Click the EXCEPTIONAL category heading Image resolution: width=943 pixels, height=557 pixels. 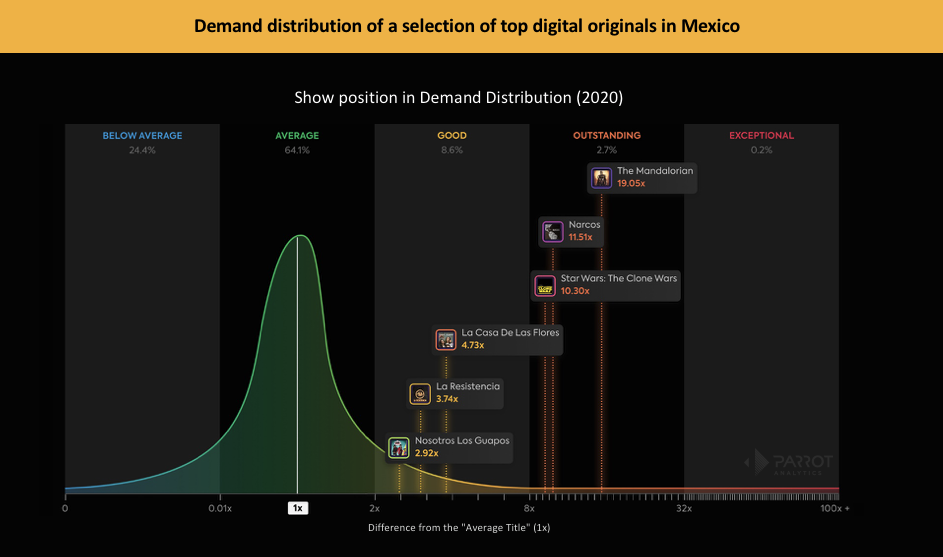click(761, 136)
